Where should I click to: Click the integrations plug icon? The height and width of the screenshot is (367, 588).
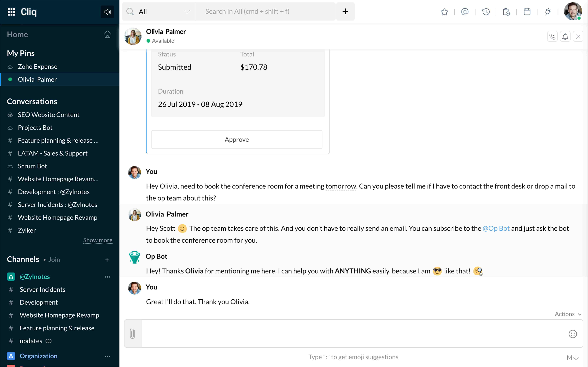(547, 12)
